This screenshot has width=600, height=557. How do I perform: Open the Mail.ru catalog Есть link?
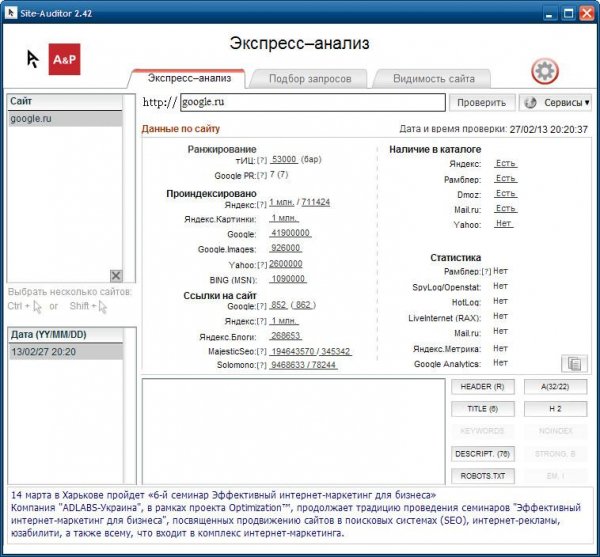(505, 208)
